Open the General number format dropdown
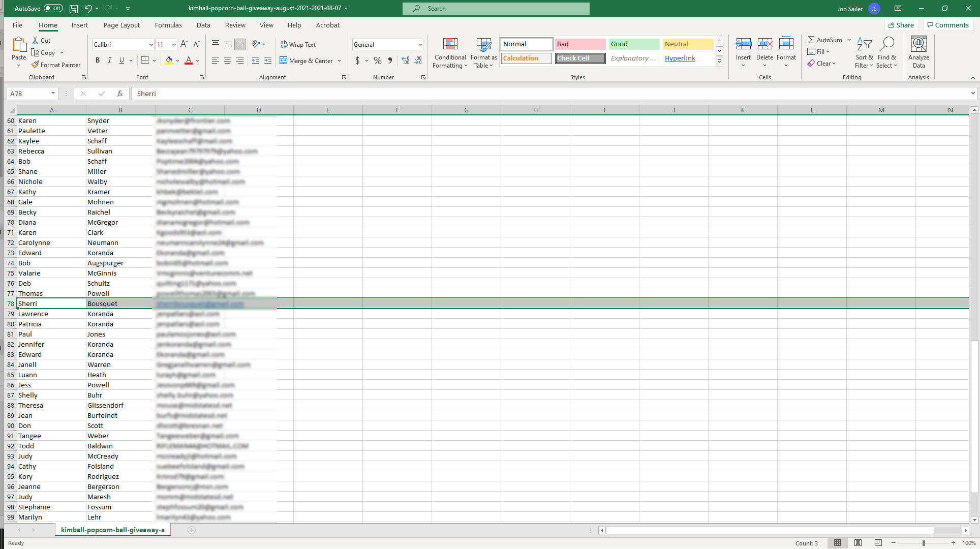980x549 pixels. (420, 45)
